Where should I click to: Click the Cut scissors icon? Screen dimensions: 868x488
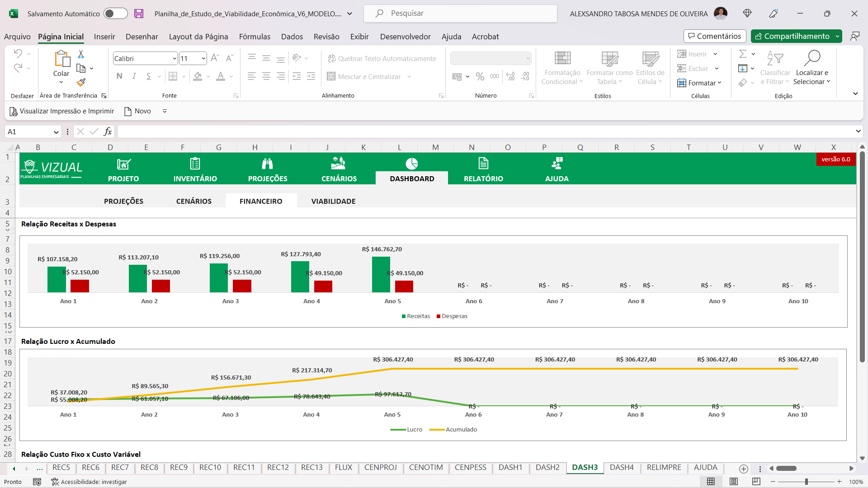[81, 54]
